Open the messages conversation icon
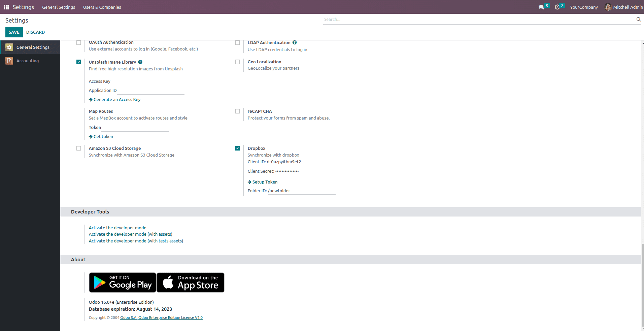The width and height of the screenshot is (644, 331). pos(542,7)
